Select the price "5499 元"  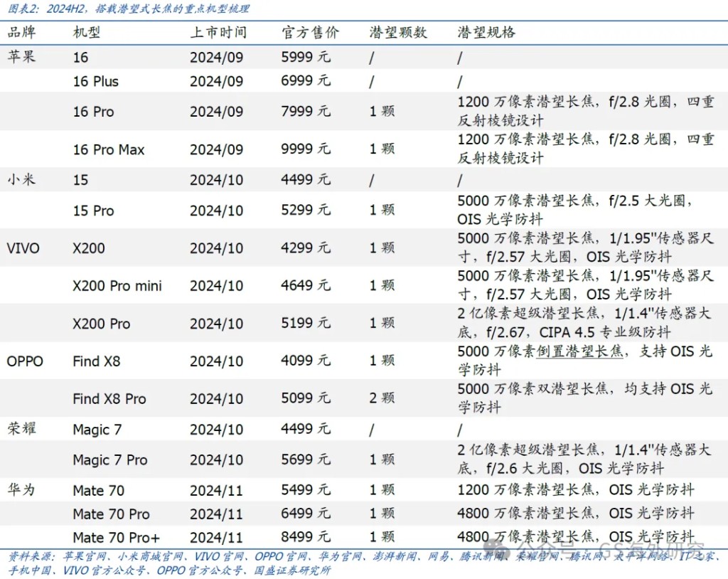point(306,489)
